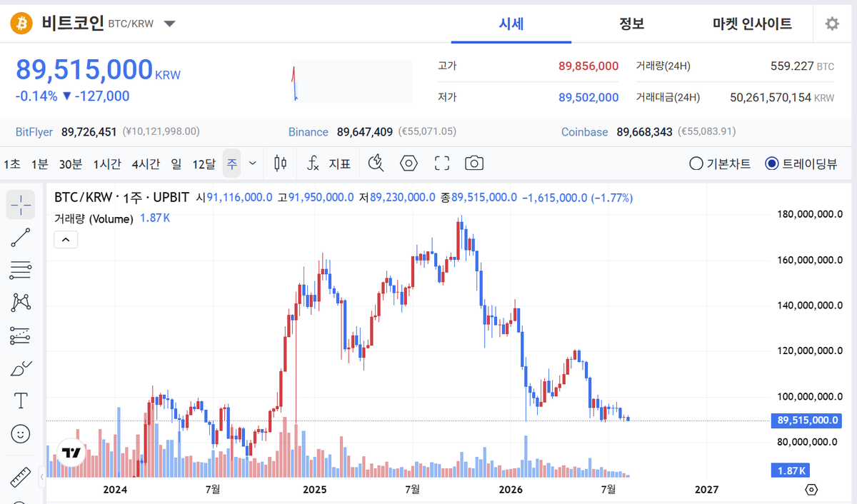Open the BTC/KRW market selector dropdown arrow
Image resolution: width=857 pixels, height=504 pixels.
[169, 24]
